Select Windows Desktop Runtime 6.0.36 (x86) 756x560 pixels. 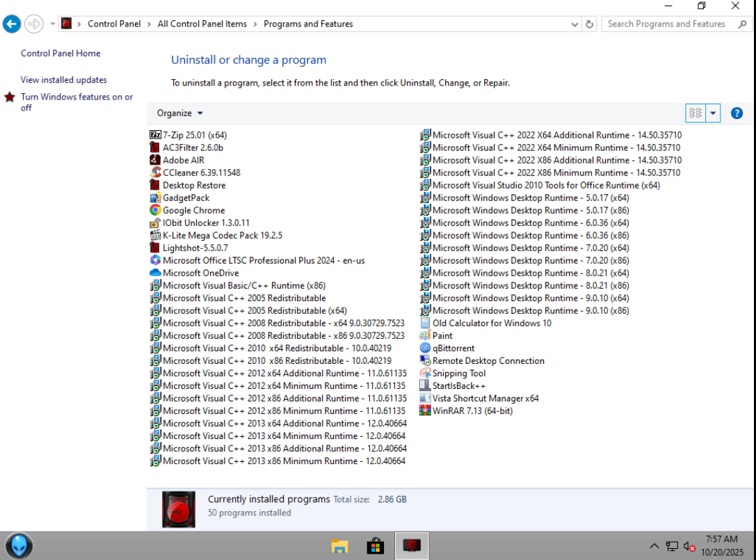point(524,235)
